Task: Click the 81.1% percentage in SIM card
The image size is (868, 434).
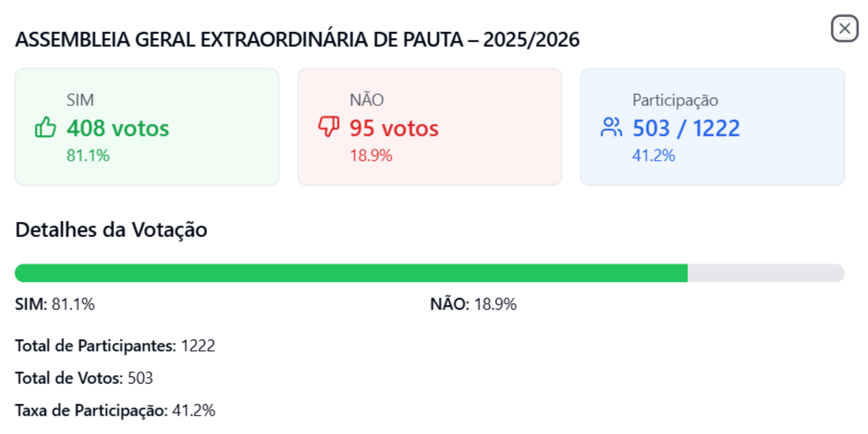Action: click(x=88, y=156)
